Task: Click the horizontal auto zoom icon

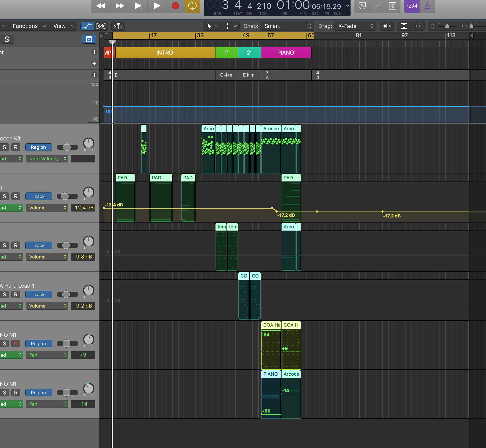Action: pos(417,26)
